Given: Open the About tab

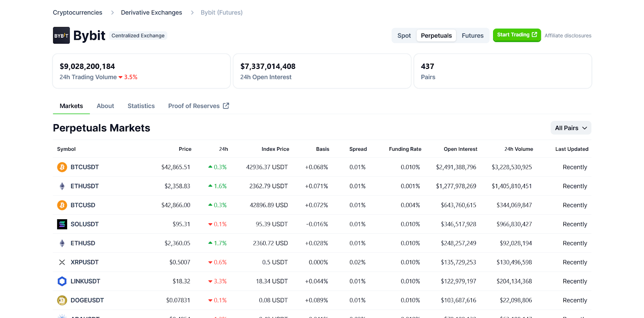Looking at the screenshot, I should tap(105, 106).
